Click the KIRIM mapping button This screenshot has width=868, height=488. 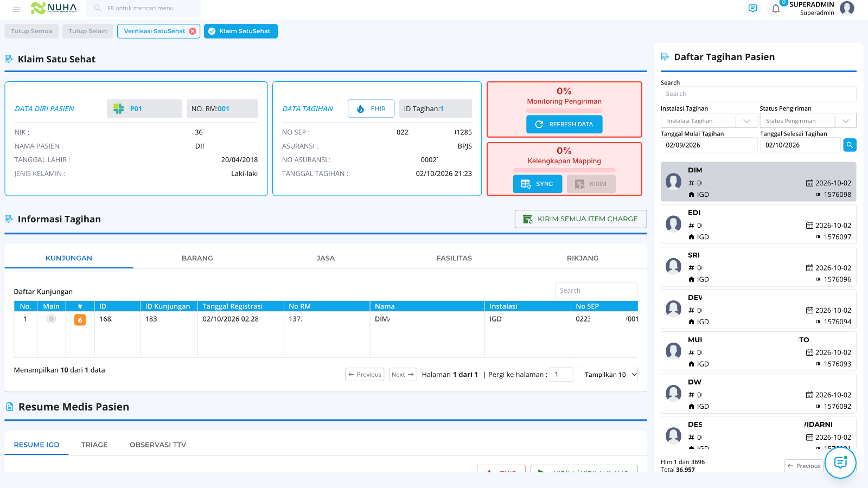coord(591,184)
